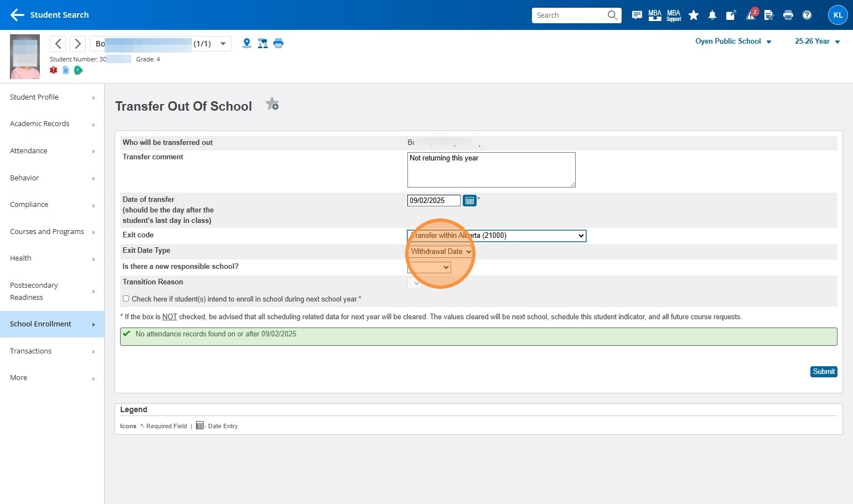Click the red medical alert icon
853x504 pixels.
click(54, 70)
